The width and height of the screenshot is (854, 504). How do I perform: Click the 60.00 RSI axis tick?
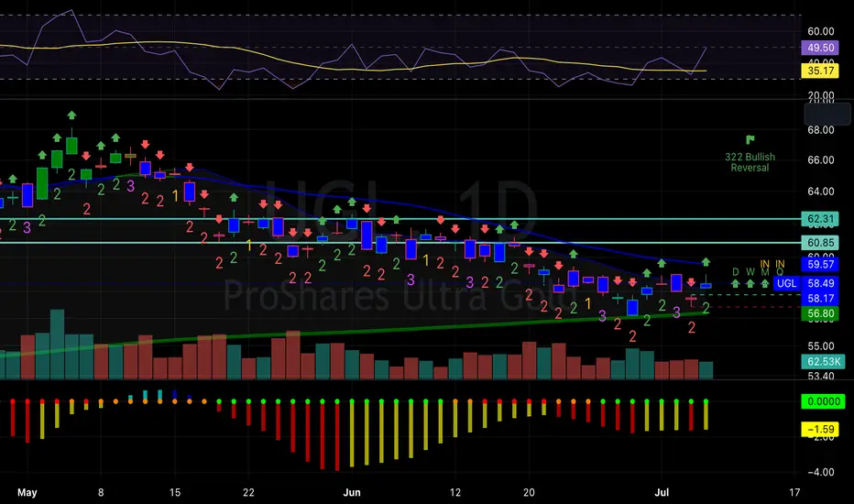820,31
